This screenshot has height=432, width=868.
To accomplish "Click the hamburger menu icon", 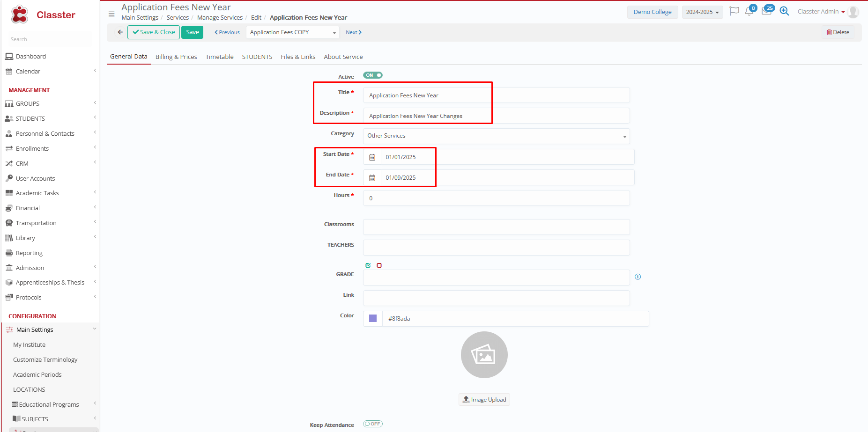I will click(111, 14).
